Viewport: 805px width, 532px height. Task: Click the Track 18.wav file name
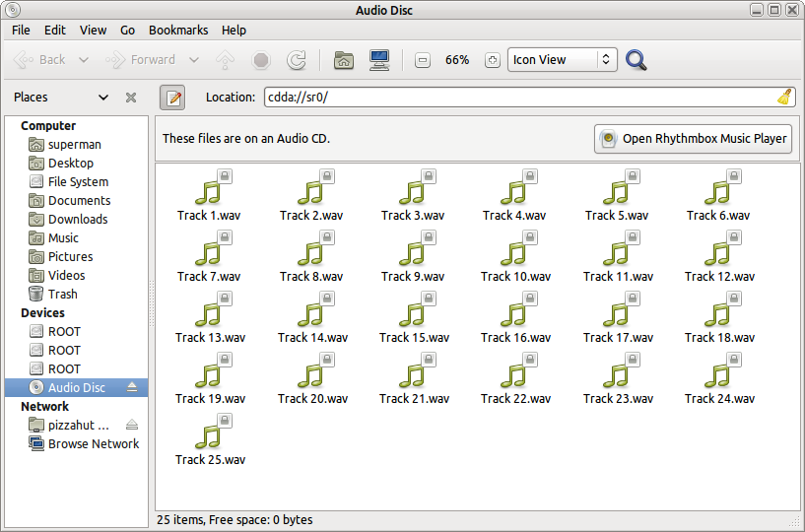coord(720,338)
